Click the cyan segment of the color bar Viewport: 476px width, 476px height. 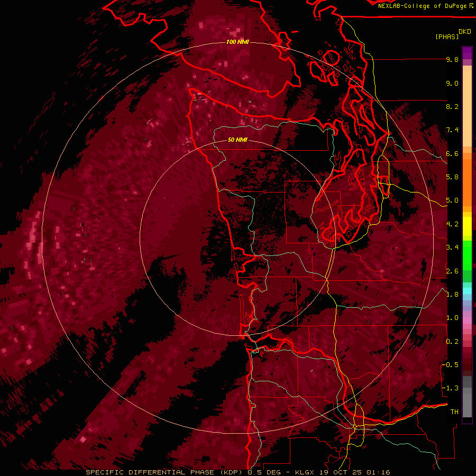tap(467, 291)
